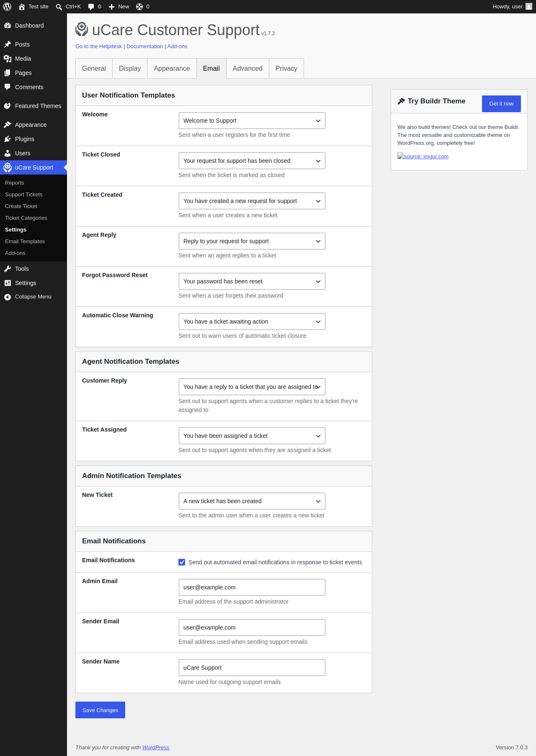This screenshot has height=756, width=536.
Task: Switch to the Display tab
Action: coord(130,68)
